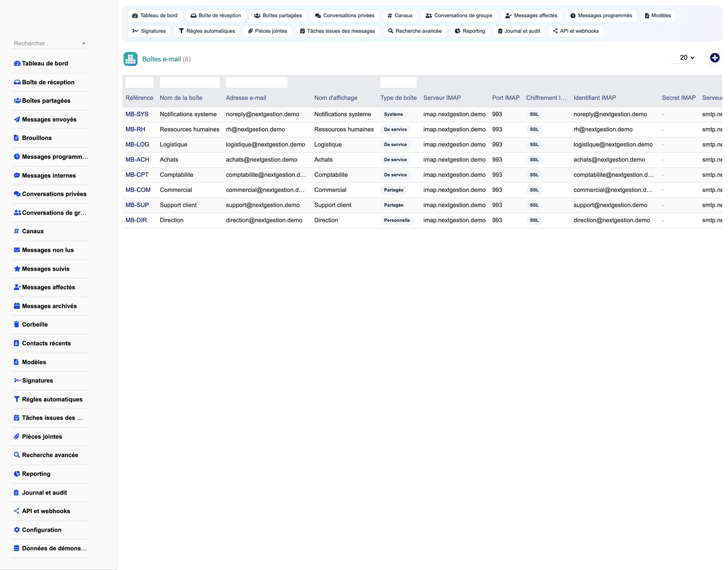Click Partagée badge in Commercial row
The image size is (728, 570).
(x=393, y=190)
